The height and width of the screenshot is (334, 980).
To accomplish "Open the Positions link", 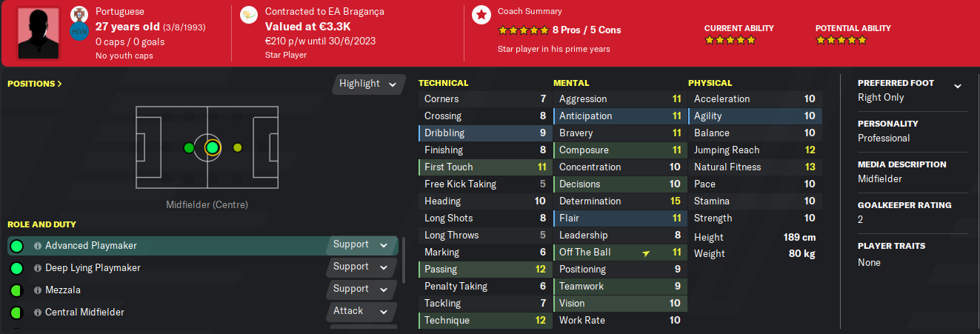I will point(35,84).
